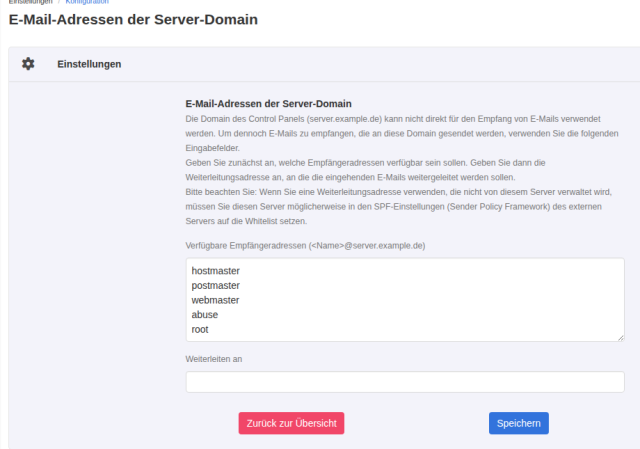Screen dimensions: 640x449
Task: Click the Zurück zur Übersicht button
Action: point(291,423)
